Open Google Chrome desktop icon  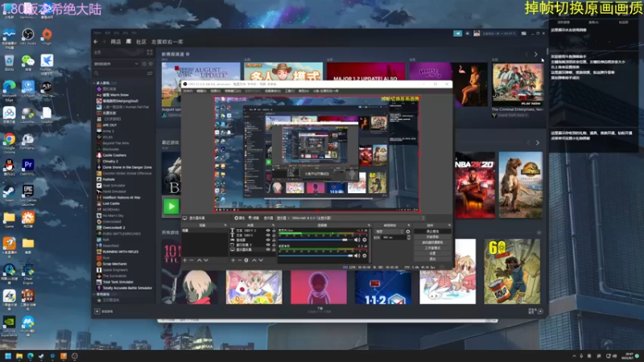[9, 143]
